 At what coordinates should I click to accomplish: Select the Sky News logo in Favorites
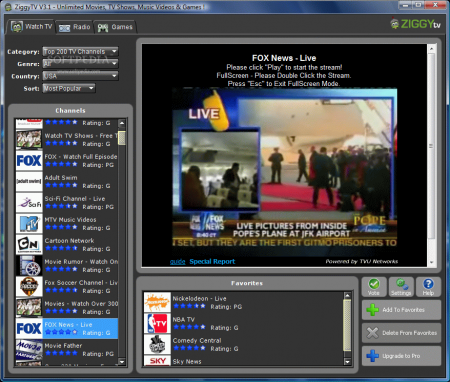coord(157,360)
